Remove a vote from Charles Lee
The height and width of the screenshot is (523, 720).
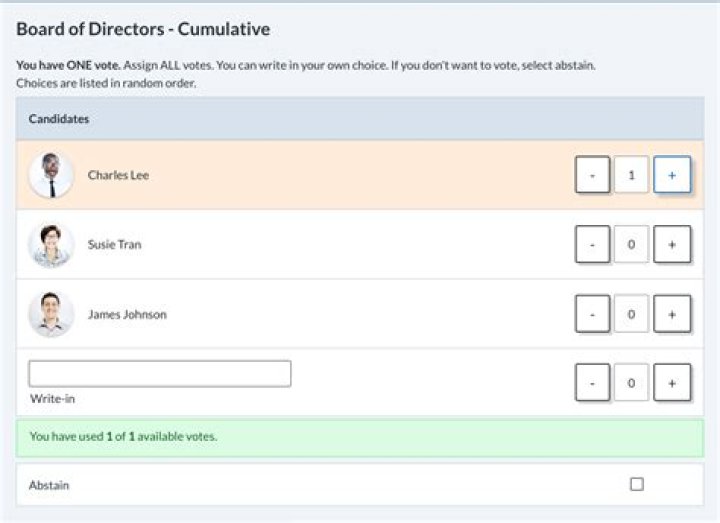tap(592, 175)
